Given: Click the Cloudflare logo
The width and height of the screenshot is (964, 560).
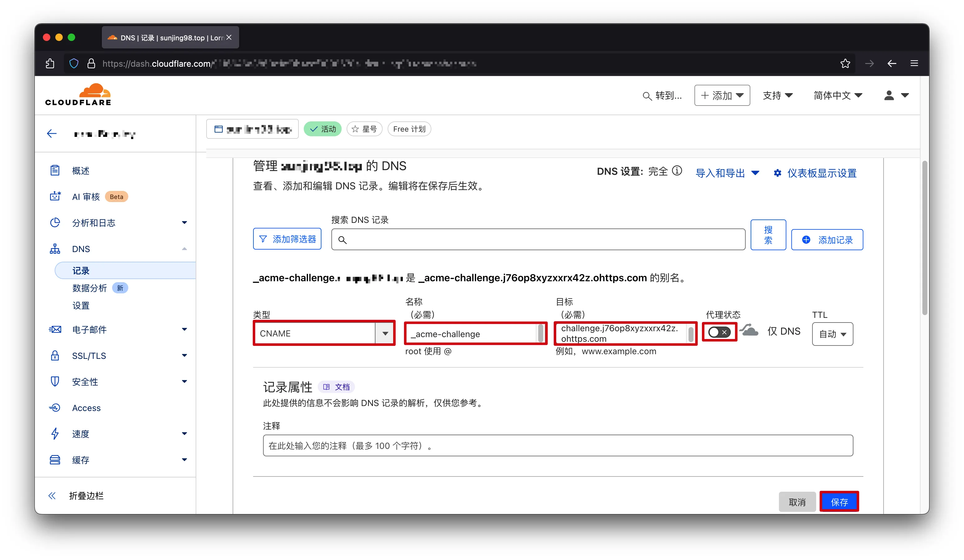Looking at the screenshot, I should pos(78,94).
